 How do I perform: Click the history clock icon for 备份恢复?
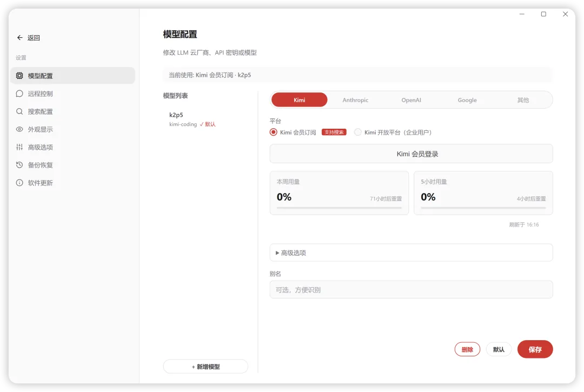(x=19, y=165)
